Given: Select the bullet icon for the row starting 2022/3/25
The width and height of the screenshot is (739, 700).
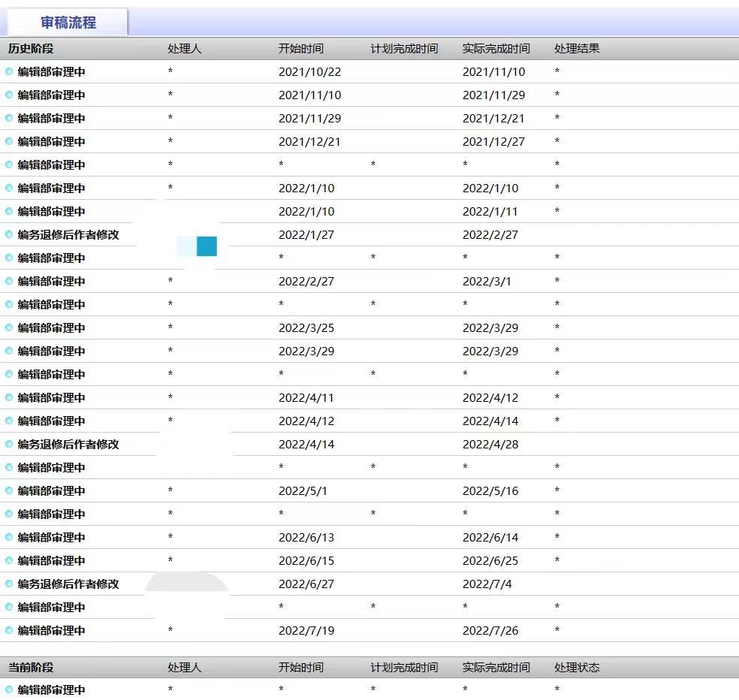Looking at the screenshot, I should point(9,328).
